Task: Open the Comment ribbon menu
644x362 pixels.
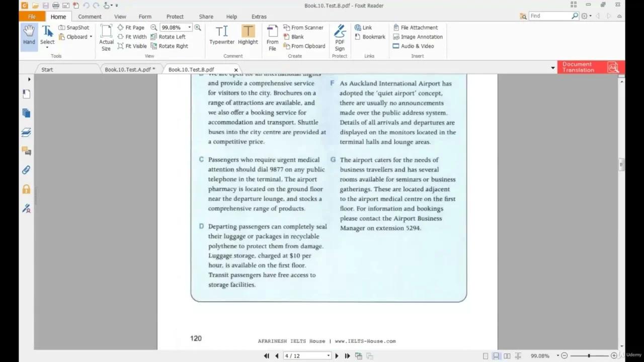Action: tap(90, 16)
